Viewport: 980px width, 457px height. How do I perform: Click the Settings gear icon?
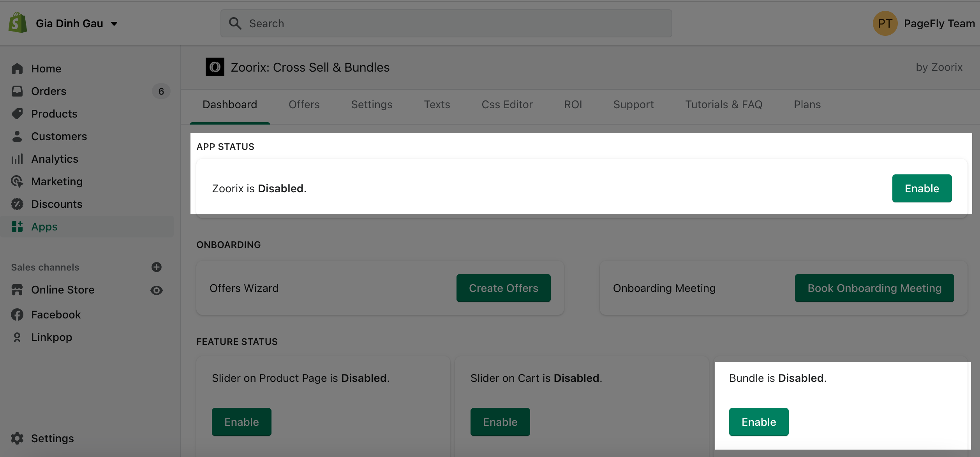point(17,438)
